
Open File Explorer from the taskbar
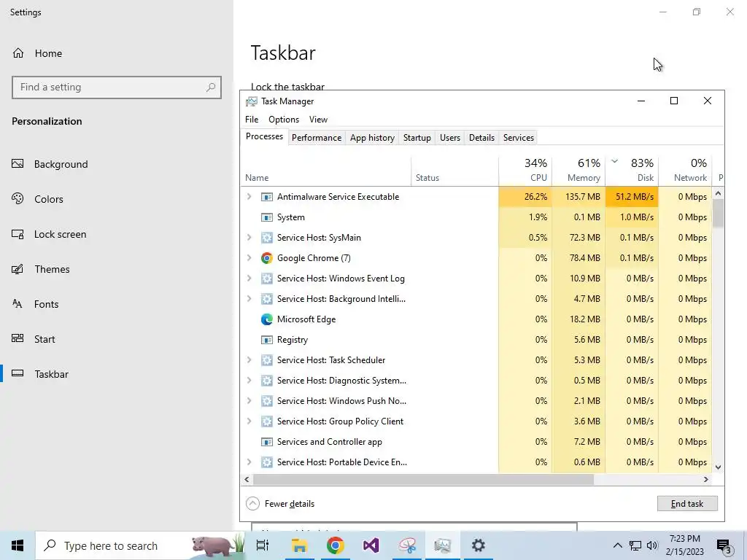(x=299, y=545)
